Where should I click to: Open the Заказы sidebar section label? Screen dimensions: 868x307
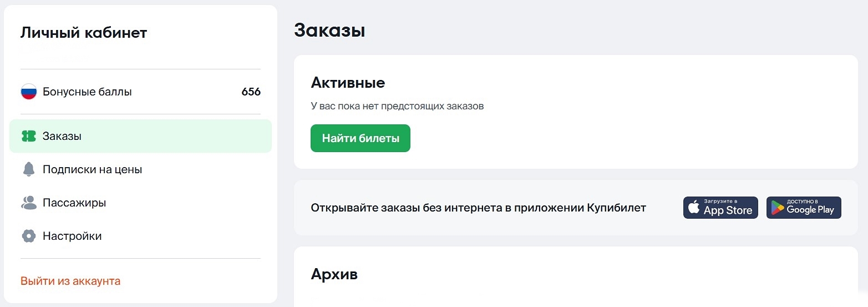pyautogui.click(x=62, y=136)
